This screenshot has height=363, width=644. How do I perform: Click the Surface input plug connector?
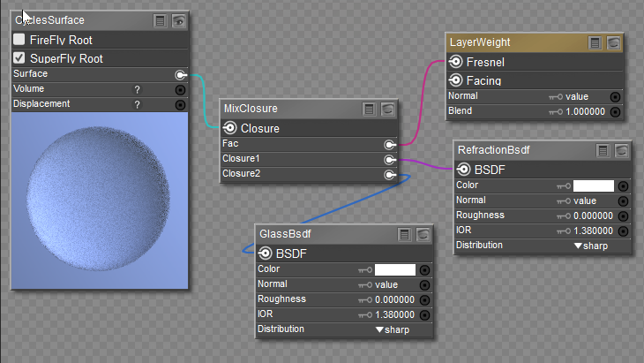tap(181, 75)
